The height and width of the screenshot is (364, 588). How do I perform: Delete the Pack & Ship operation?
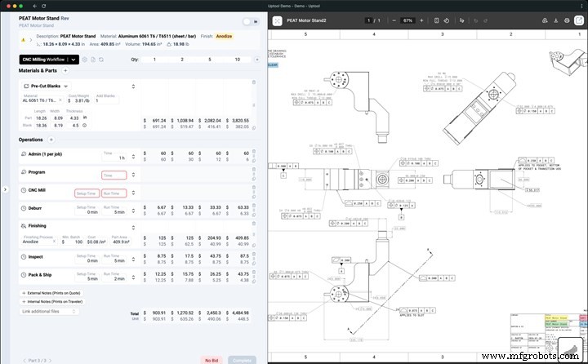point(254,272)
